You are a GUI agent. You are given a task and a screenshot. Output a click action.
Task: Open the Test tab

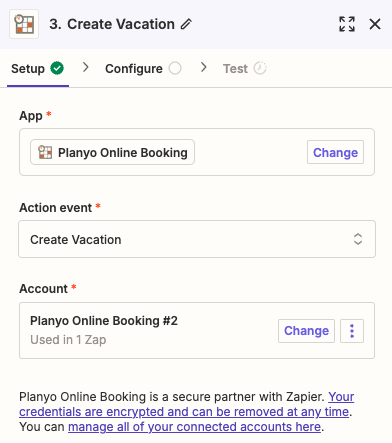coord(245,69)
